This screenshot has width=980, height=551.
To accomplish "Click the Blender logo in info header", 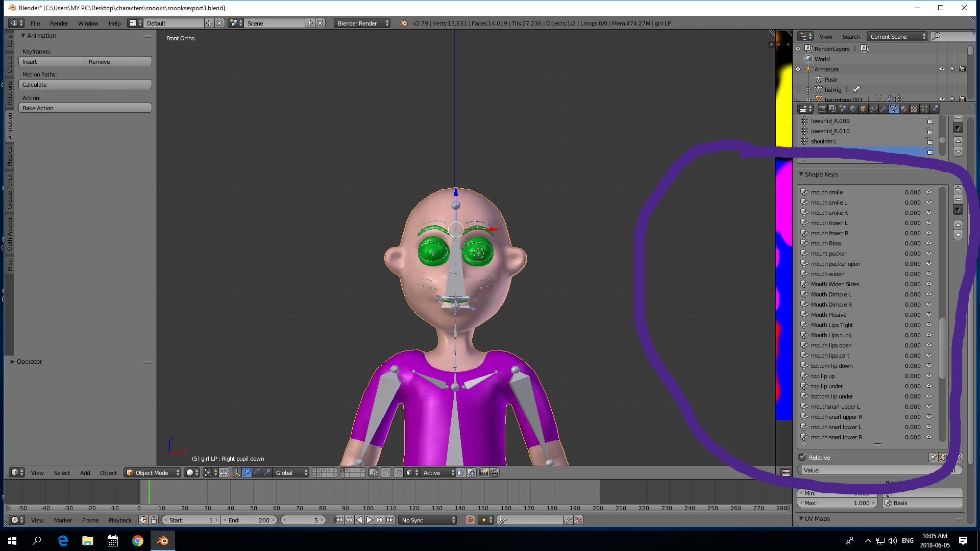I will (x=404, y=23).
